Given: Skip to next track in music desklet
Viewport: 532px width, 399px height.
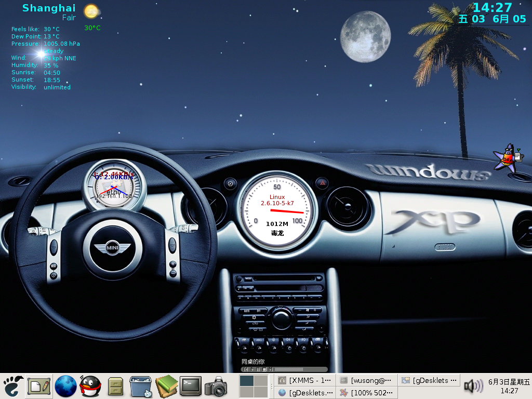Looking at the screenshot, I should tap(270, 369).
